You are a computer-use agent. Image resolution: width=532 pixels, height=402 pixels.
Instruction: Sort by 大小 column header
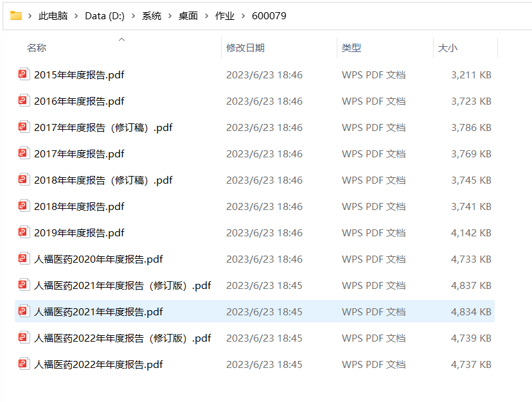point(448,48)
